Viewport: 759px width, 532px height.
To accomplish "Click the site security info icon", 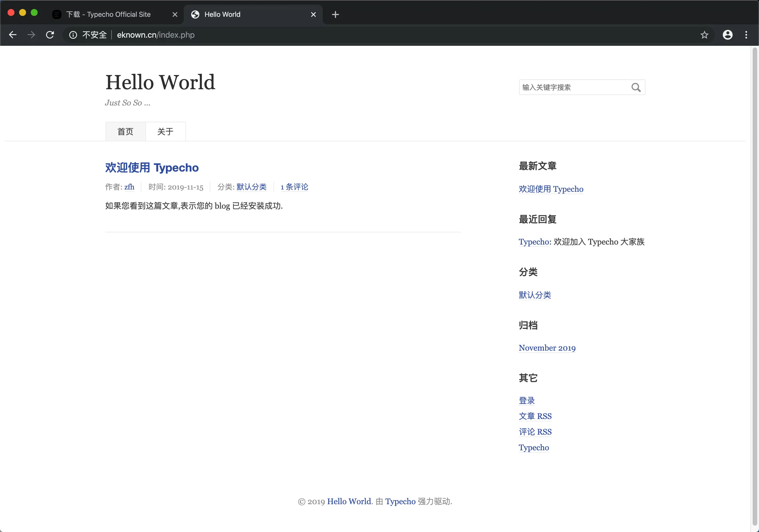I will 73,35.
